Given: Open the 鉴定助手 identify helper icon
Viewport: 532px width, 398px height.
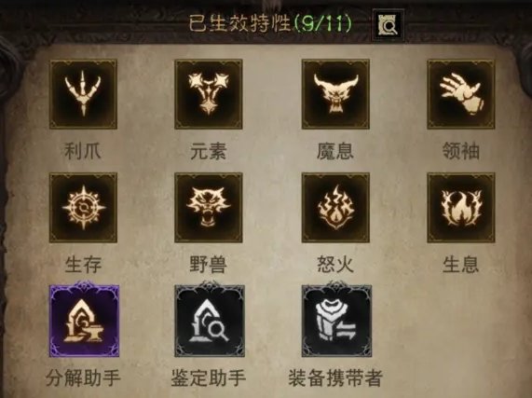Looking at the screenshot, I should [x=210, y=320].
